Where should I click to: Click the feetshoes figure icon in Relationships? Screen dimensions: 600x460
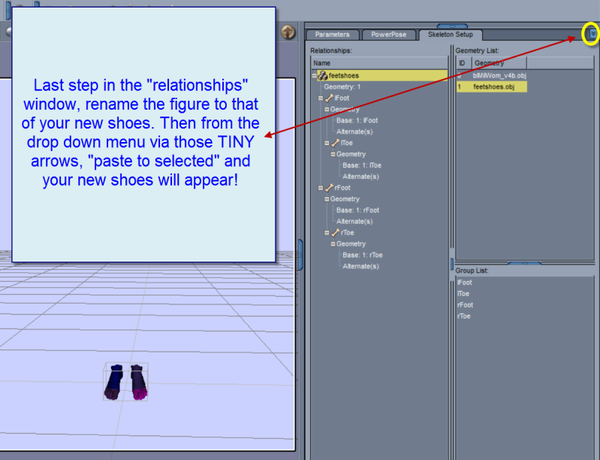coord(323,76)
